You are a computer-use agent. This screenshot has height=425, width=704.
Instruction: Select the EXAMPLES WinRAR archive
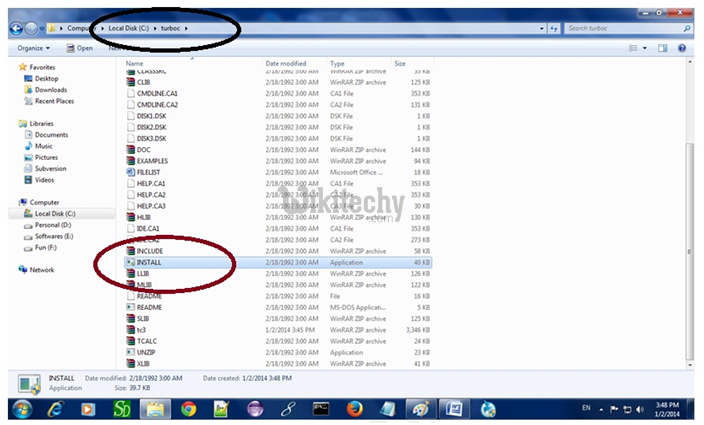153,160
